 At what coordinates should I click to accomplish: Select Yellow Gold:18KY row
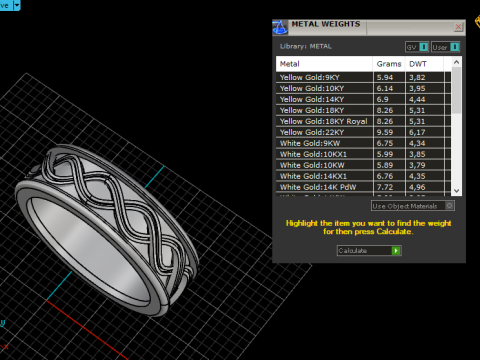(x=363, y=110)
